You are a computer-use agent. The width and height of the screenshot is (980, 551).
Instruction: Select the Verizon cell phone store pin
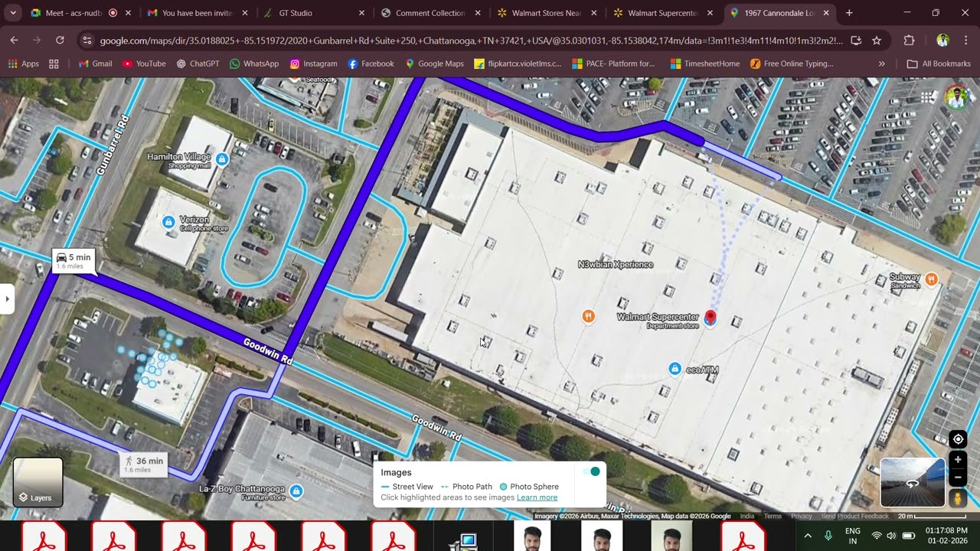coord(168,222)
